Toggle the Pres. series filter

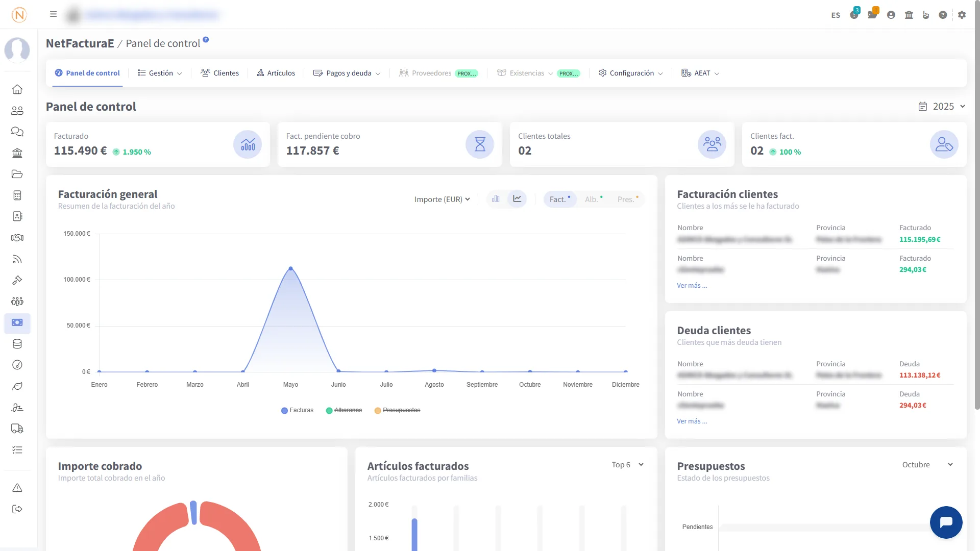point(627,199)
